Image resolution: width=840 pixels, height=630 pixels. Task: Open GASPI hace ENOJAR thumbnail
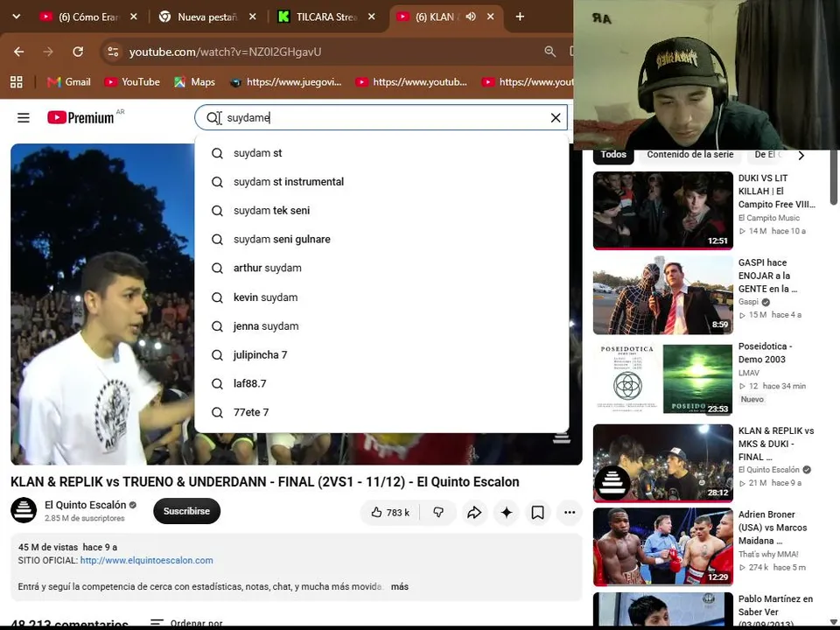pos(662,295)
